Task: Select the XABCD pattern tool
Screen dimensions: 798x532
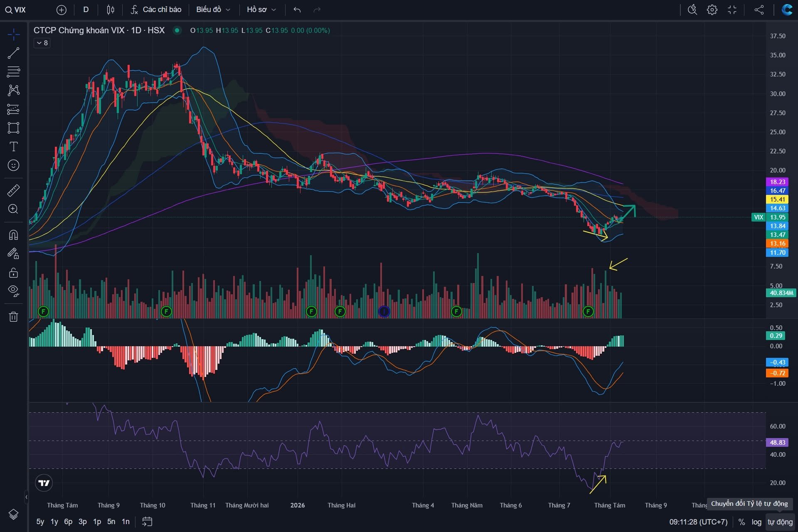Action: (13, 90)
